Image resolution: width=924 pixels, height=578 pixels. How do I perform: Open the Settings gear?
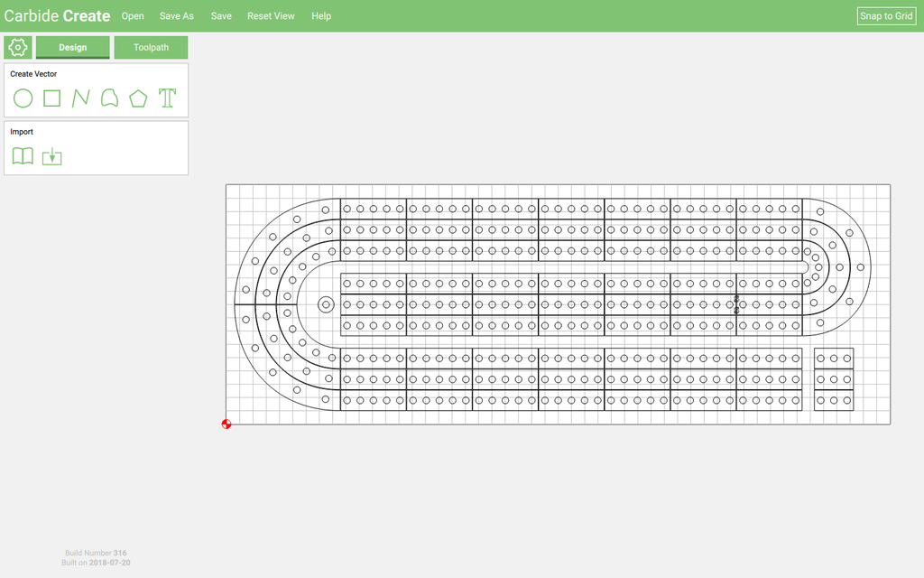pos(17,46)
